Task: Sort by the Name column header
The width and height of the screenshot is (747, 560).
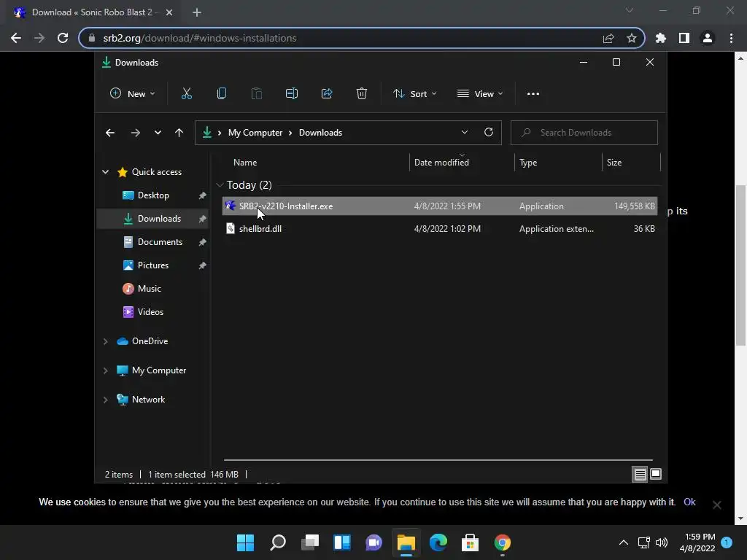Action: tap(314, 163)
